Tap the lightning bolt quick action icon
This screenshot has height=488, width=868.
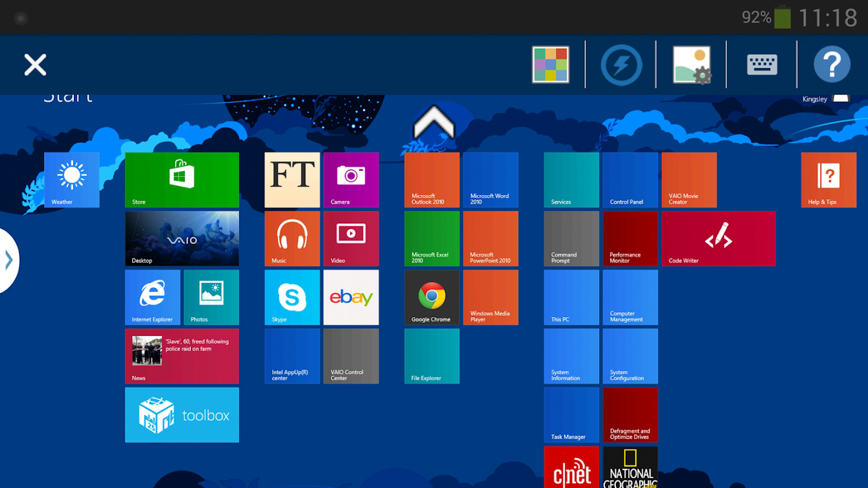click(x=621, y=65)
